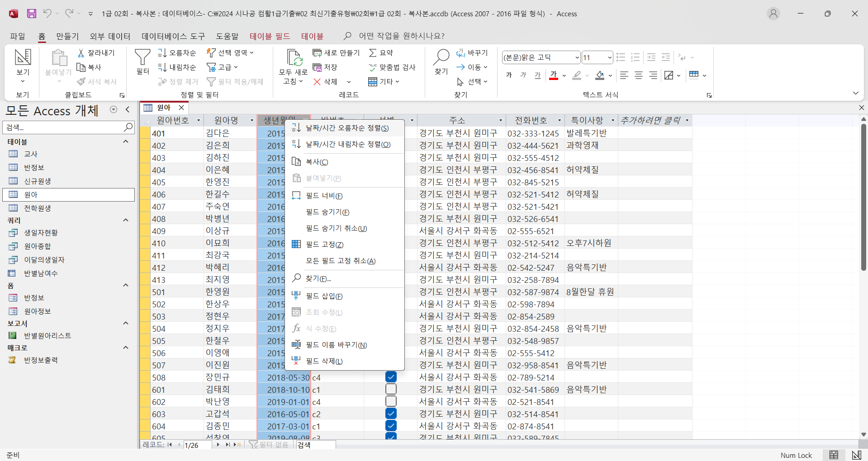The image size is (868, 461).
Task: Uncheck the checkbox in row 508
Action: pyautogui.click(x=391, y=377)
